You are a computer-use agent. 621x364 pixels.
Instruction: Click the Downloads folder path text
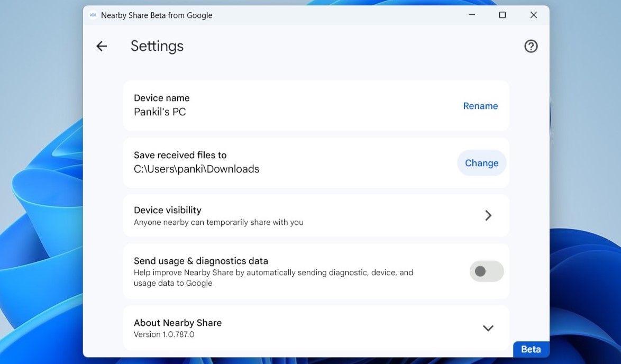coord(196,169)
